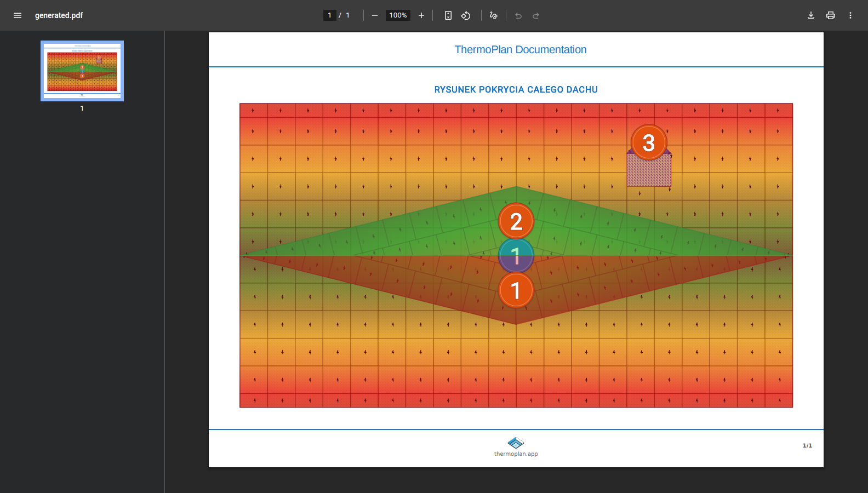Activate the draw annotation tool
This screenshot has width=868, height=493.
[x=493, y=15]
